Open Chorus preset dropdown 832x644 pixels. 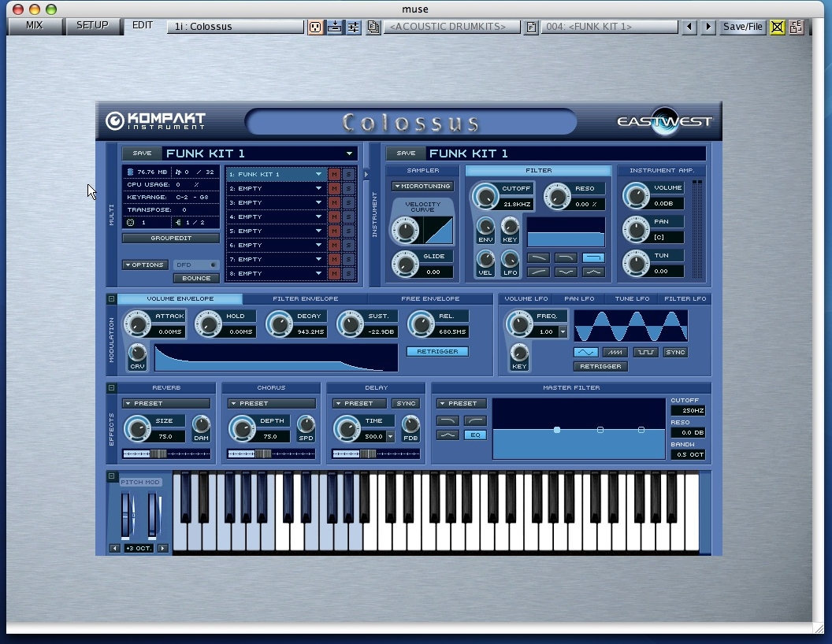click(x=271, y=403)
